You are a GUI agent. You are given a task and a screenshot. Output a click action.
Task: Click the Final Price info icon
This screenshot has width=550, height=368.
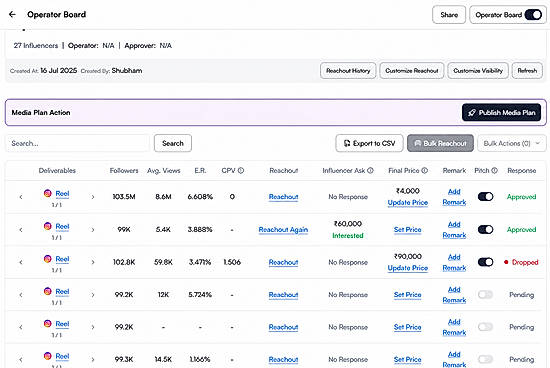pyautogui.click(x=424, y=170)
